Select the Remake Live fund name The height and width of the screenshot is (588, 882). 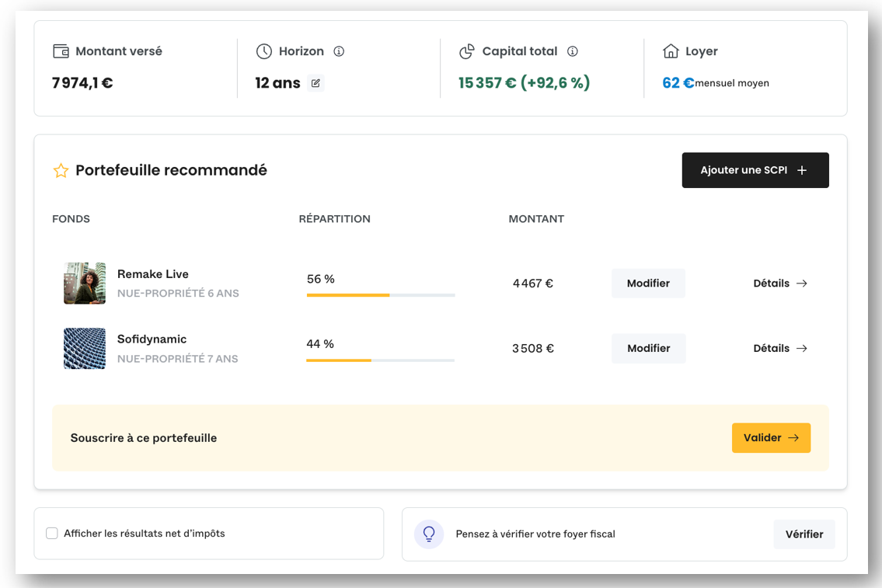153,274
